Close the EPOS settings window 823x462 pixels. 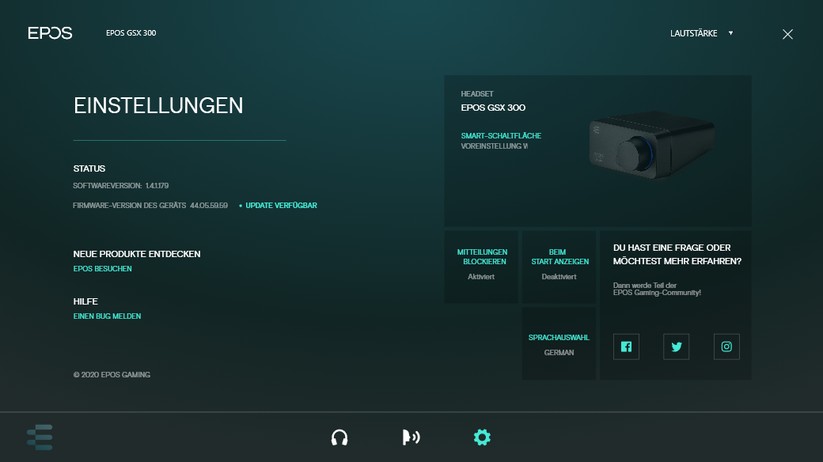[787, 34]
